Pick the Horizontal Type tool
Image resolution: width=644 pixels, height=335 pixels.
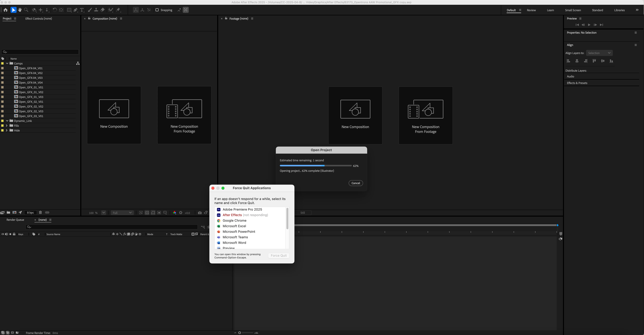click(82, 10)
